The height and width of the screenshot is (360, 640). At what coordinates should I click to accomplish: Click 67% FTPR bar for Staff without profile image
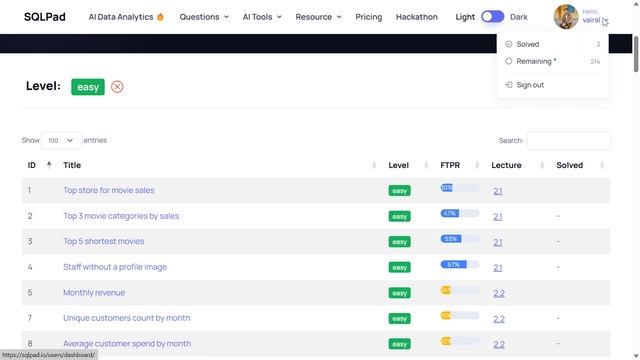(460, 264)
